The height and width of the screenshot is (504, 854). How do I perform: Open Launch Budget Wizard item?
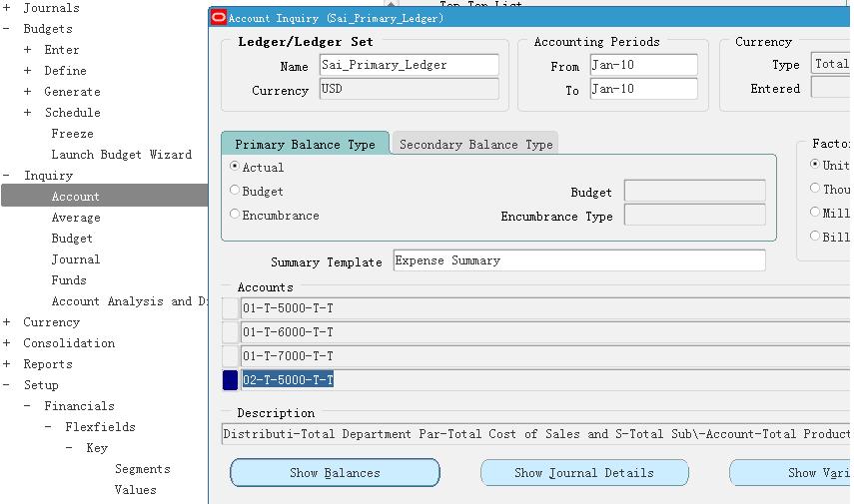click(122, 154)
